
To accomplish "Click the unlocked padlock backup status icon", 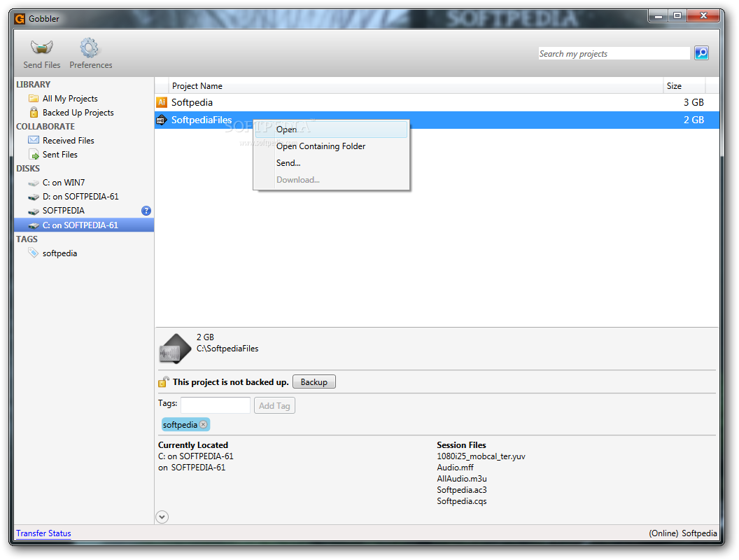I will pos(163,381).
